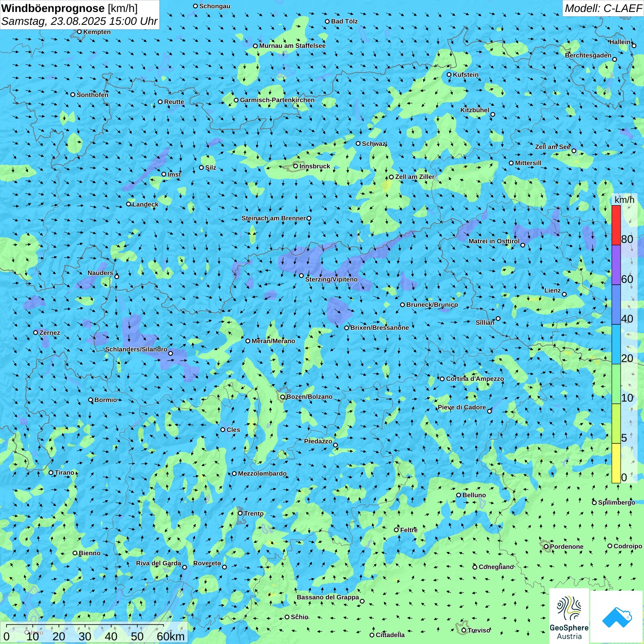Select the yellow 0–5 legend segment
The image size is (644, 644).
616,463
